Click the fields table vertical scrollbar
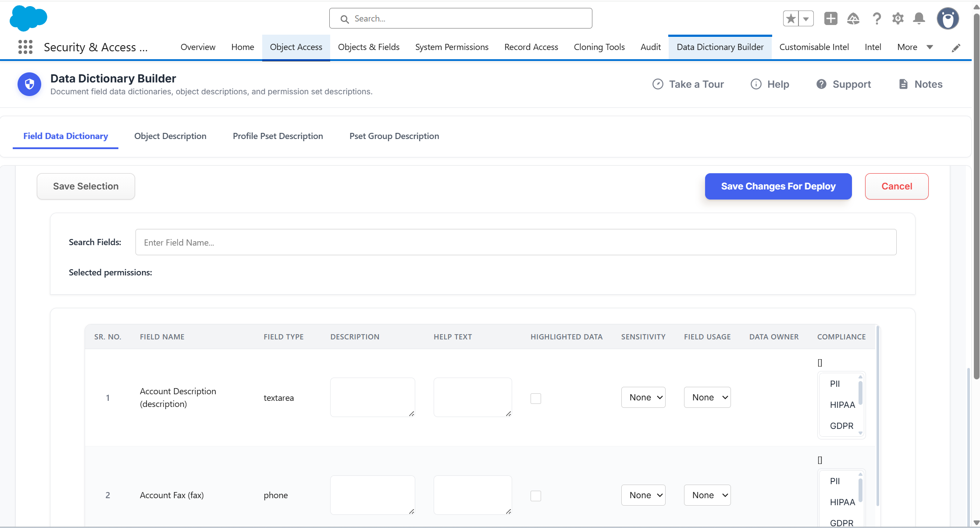The width and height of the screenshot is (980, 528). pyautogui.click(x=877, y=415)
